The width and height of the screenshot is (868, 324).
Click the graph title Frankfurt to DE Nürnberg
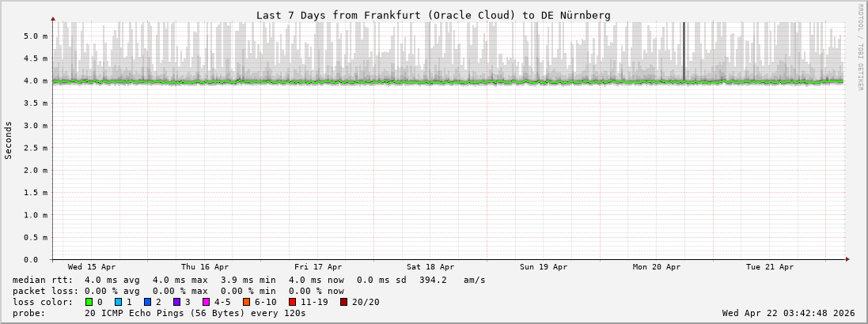tap(433, 15)
